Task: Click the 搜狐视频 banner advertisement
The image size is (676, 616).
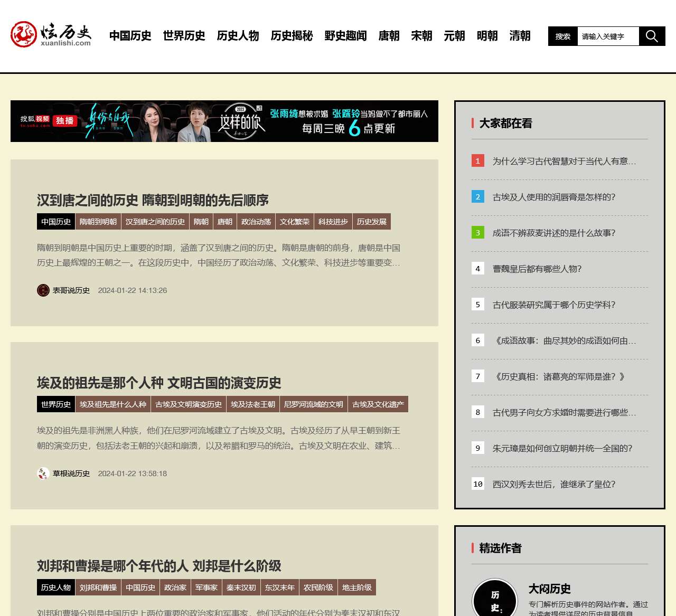Action: coord(224,121)
